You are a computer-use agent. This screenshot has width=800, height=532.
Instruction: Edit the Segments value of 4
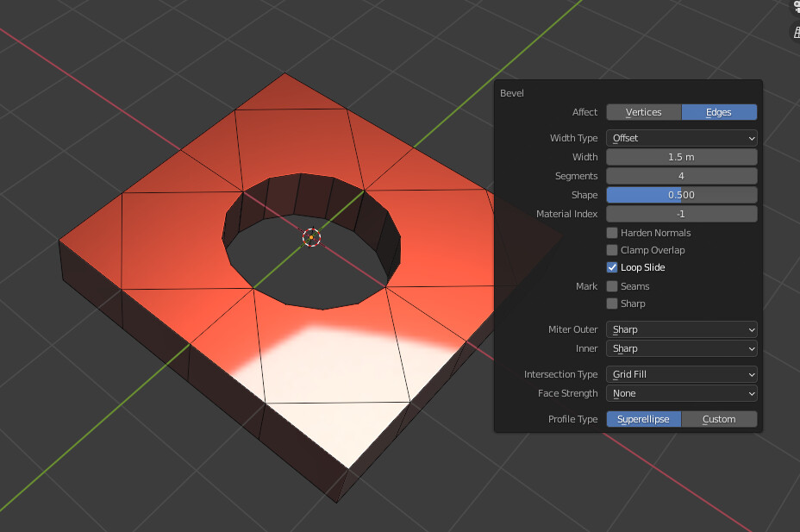[681, 176]
